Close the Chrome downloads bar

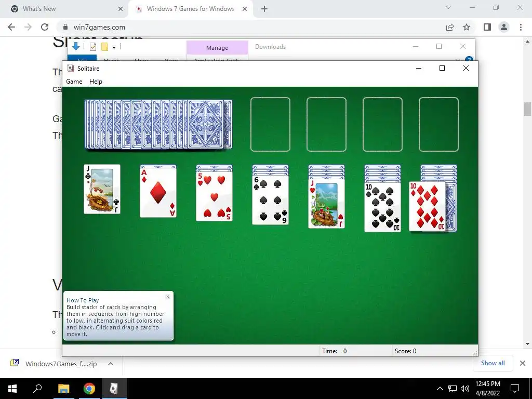523,363
